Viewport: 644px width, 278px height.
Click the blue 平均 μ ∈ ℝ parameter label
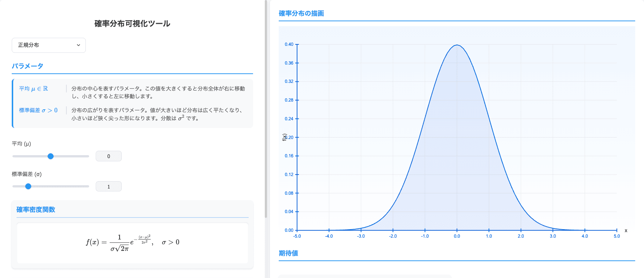pyautogui.click(x=33, y=89)
